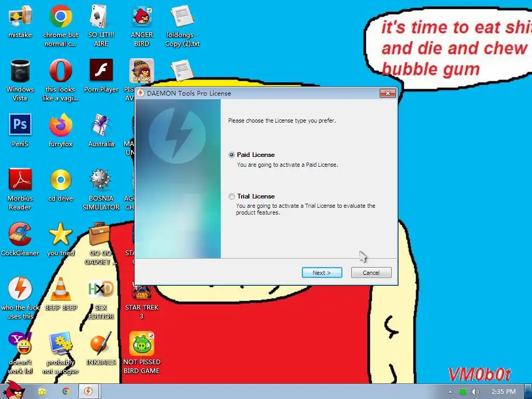Open the 2:35 PM clock
This screenshot has height=399, width=532.
pyautogui.click(x=503, y=392)
